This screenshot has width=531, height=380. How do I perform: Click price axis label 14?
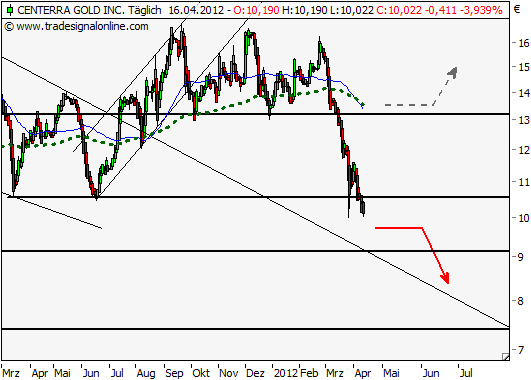(x=523, y=92)
